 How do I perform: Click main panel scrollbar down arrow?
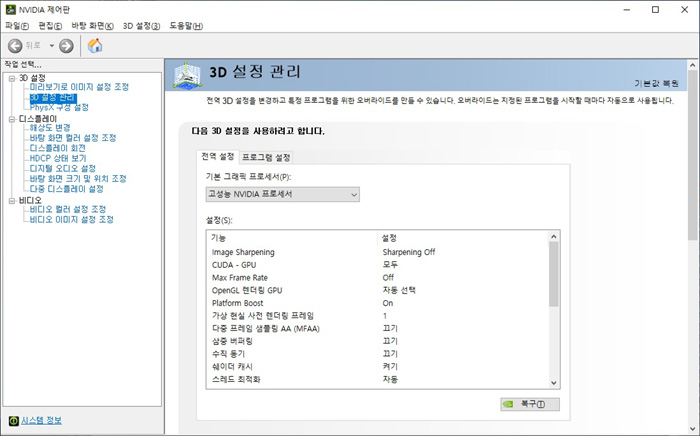[x=692, y=429]
